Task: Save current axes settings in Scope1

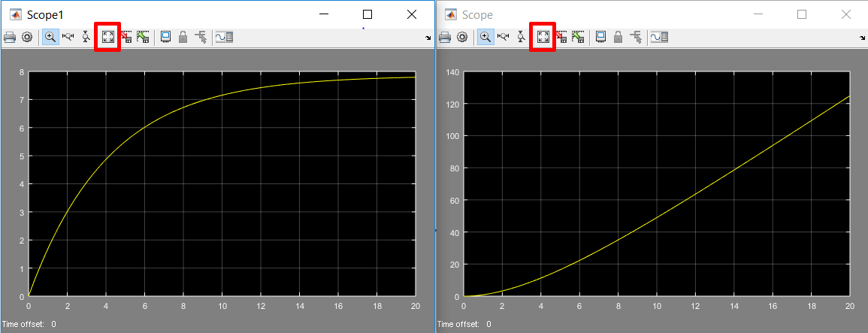Action: click(x=126, y=37)
